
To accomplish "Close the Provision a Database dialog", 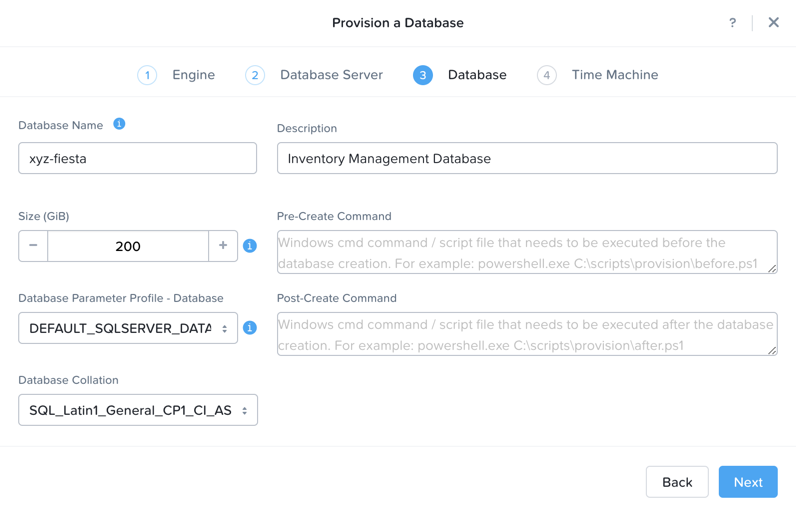I will tap(773, 22).
